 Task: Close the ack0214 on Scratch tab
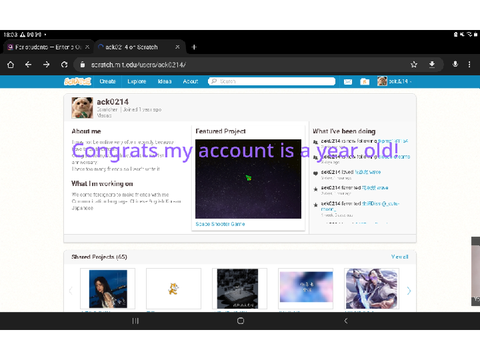tap(178, 47)
